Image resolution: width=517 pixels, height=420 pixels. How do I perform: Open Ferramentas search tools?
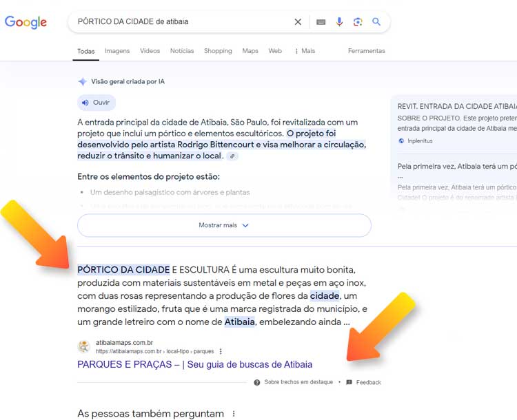pyautogui.click(x=366, y=51)
